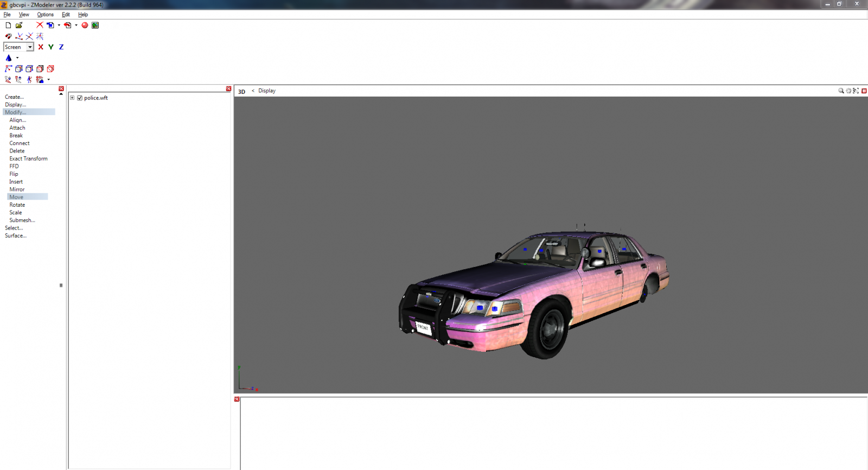Select the blue cone primitive icon
The image size is (868, 470).
(9, 58)
